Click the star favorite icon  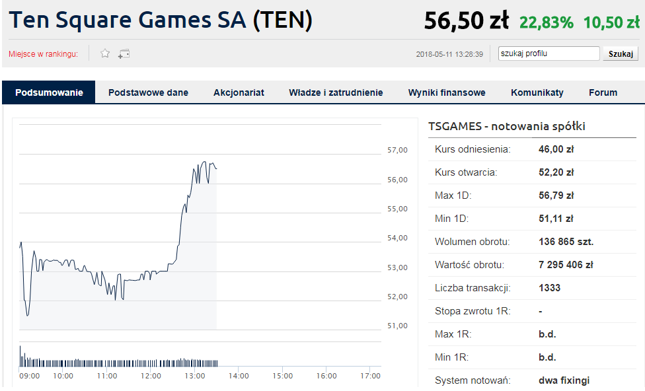(105, 53)
